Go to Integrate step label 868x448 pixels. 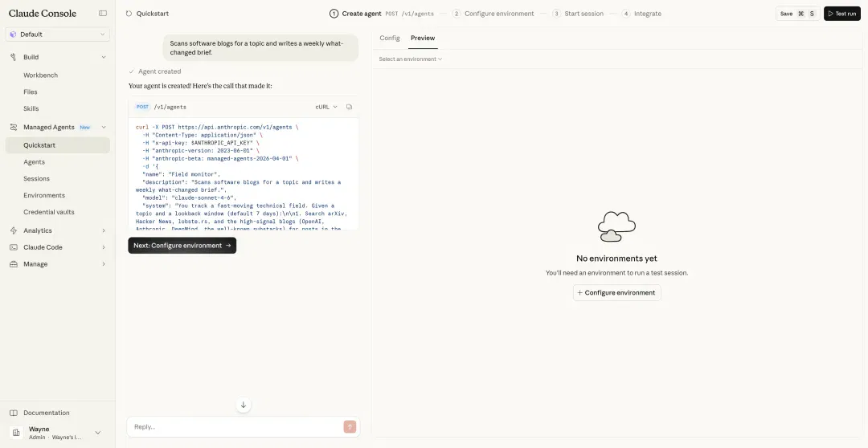click(x=648, y=14)
